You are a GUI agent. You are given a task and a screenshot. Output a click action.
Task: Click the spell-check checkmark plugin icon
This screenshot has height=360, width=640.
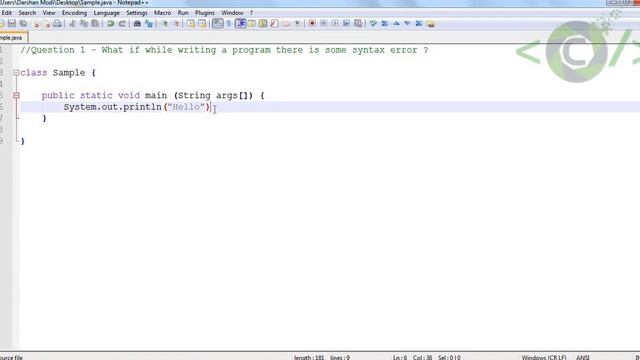373,24
